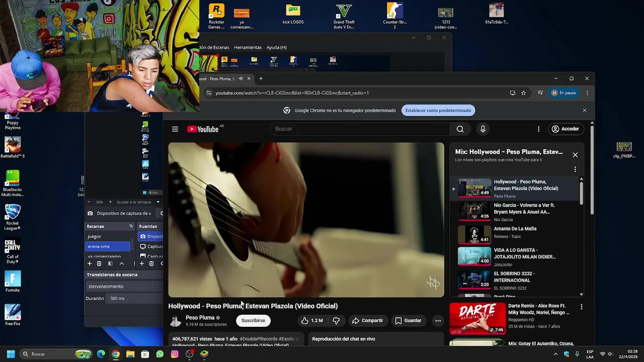Viewport: 644px width, 362px height.
Task: Close the Mix playlist panel
Action: [x=575, y=155]
